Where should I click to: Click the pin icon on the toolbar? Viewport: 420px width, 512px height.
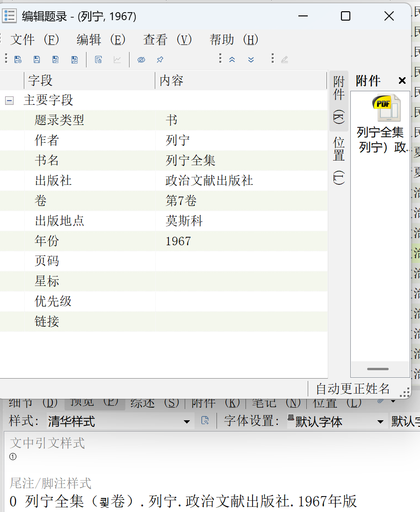[159, 59]
